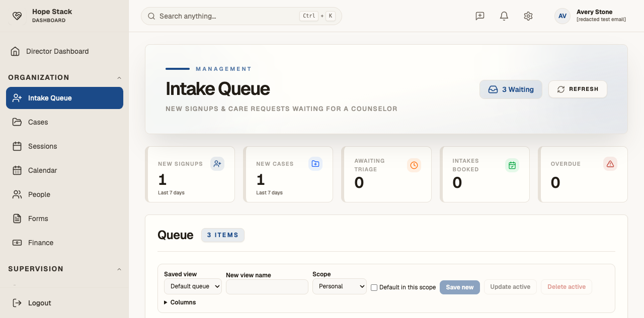Open the Finance section

click(x=64, y=243)
